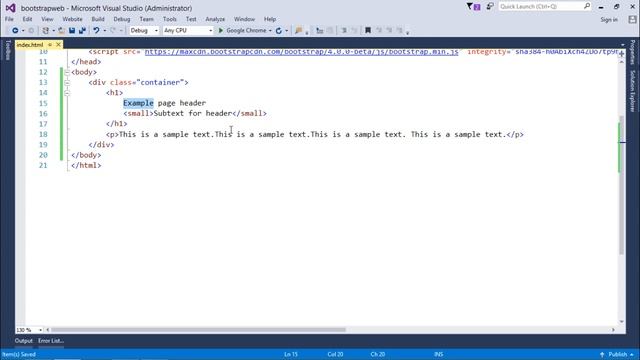Click the Navigate Backward arrow icon
The height and width of the screenshot is (360, 640).
tap(15, 31)
